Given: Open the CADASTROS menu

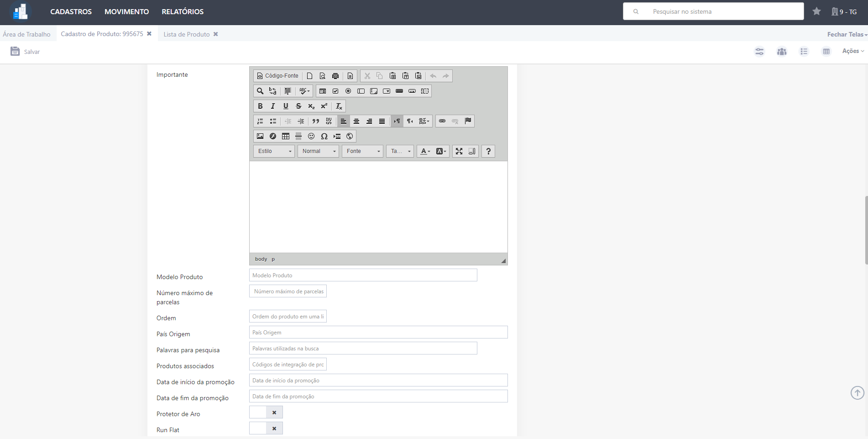Looking at the screenshot, I should tap(71, 12).
